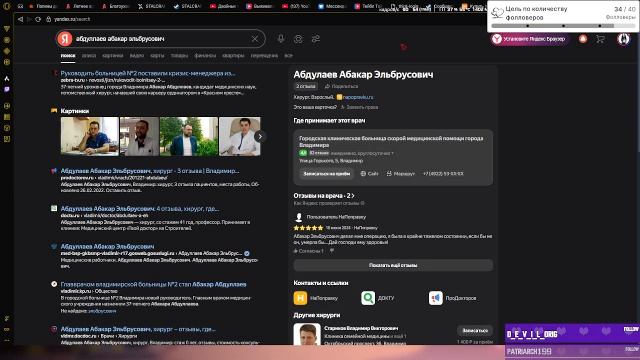The height and width of the screenshot is (360, 640).
Task: Open prodoctorov result 'хирург - 3 отзыва'
Action: [x=150, y=171]
